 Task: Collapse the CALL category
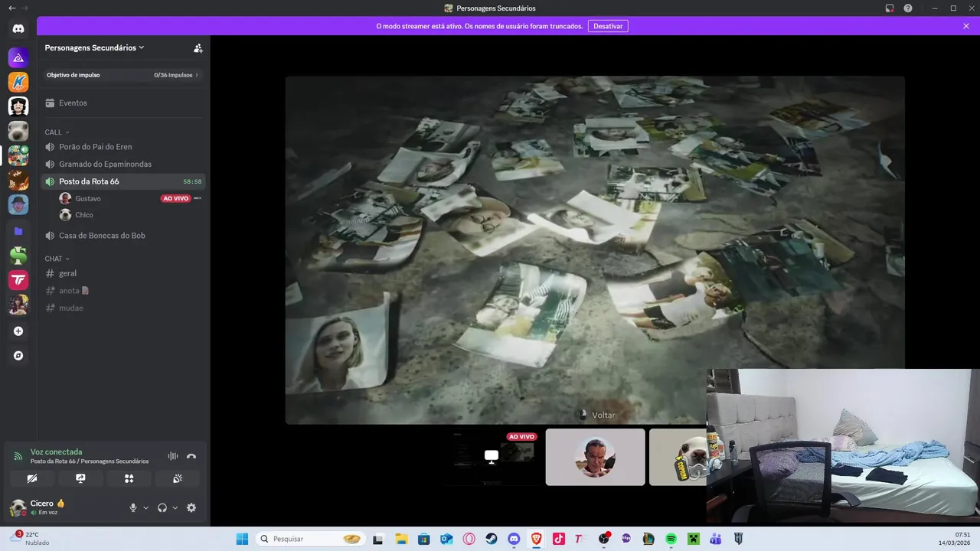[x=57, y=132]
